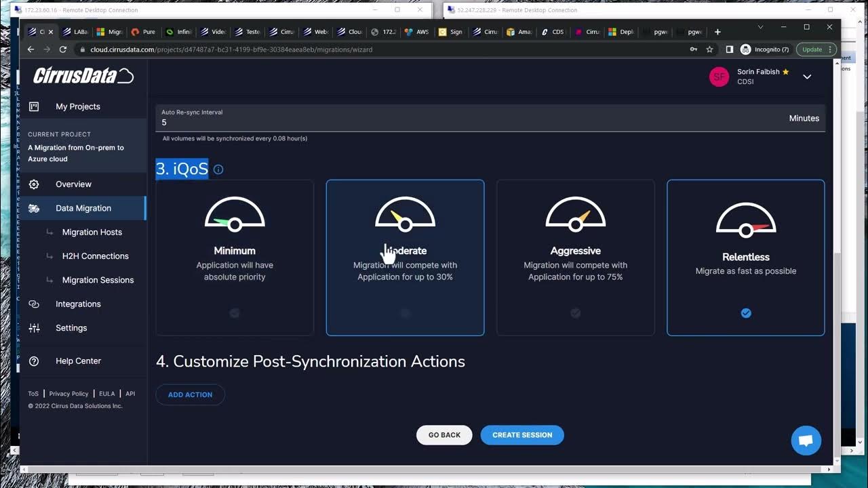This screenshot has height=488, width=868.
Task: Toggle the checkmark under Aggressive
Action: [576, 313]
